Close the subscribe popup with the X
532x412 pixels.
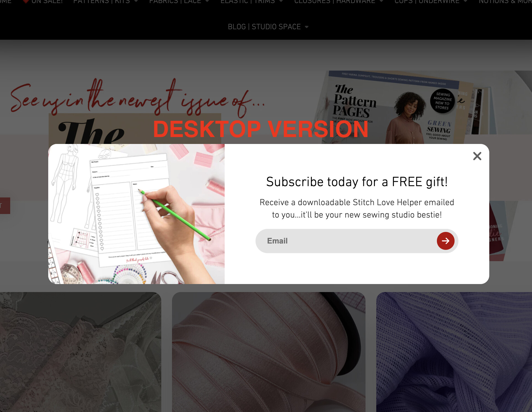[477, 156]
